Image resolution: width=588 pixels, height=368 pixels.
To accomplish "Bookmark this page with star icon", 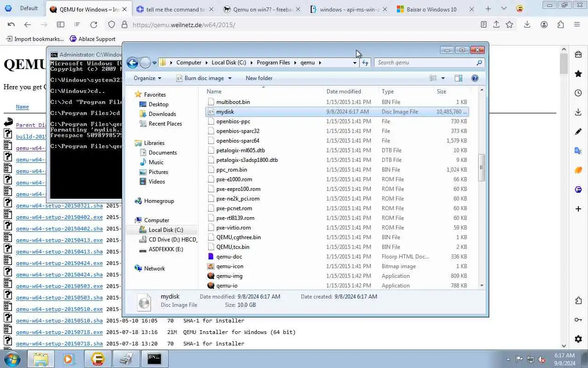I will coord(509,25).
